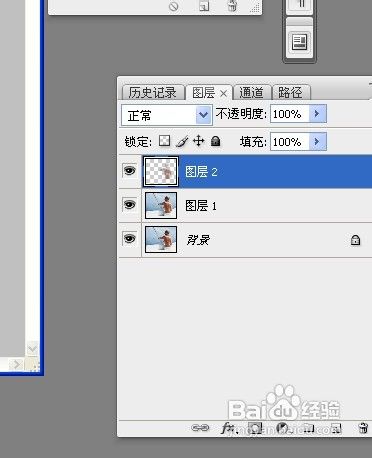
Task: Click the lock icon on 背景 layer
Action: tap(355, 240)
